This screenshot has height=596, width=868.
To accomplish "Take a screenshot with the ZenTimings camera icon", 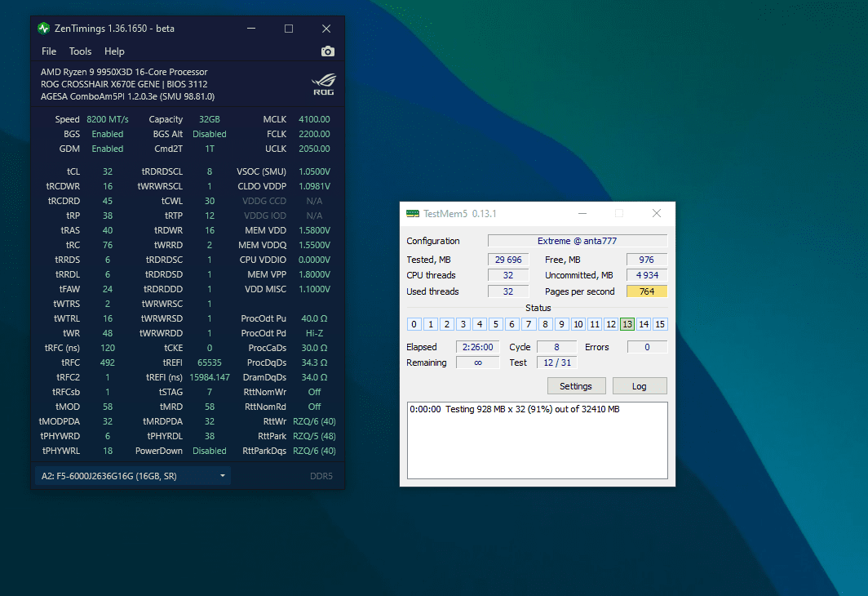I will pos(328,51).
